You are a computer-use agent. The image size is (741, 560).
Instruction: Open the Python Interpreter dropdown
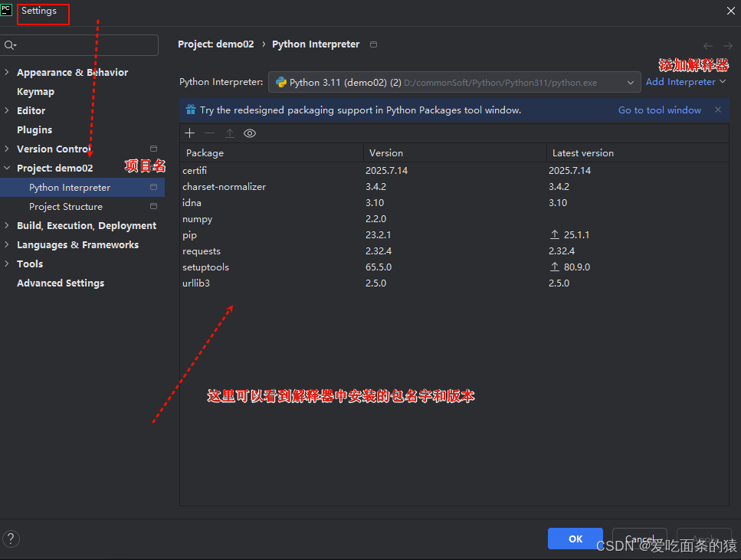pos(454,82)
